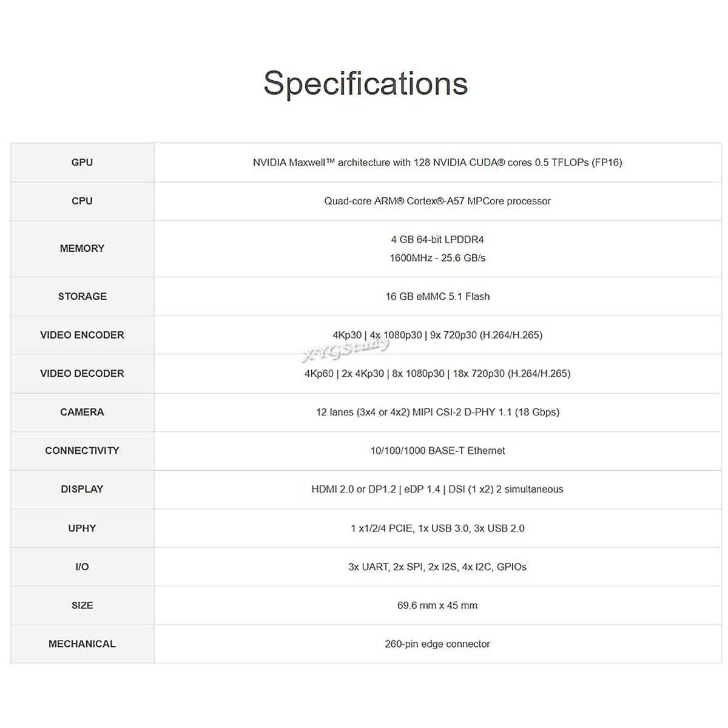728x728 pixels.
Task: Select the 16 GB eMMC 5.1 Flash value
Action: pos(437,297)
